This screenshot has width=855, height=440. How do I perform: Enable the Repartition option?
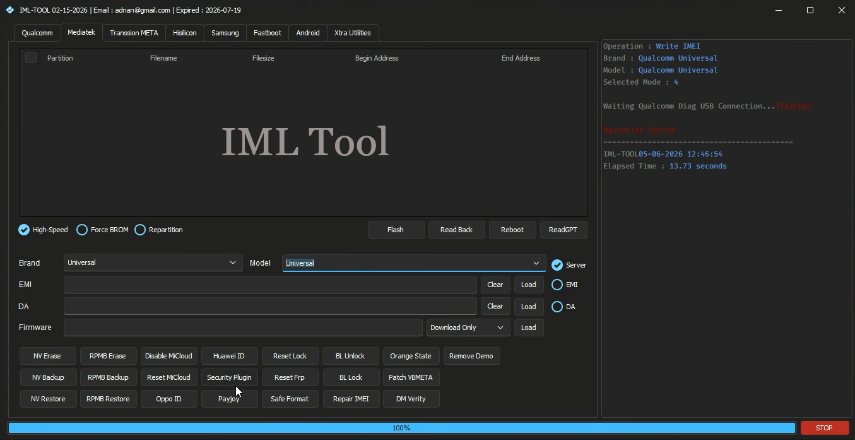point(159,230)
